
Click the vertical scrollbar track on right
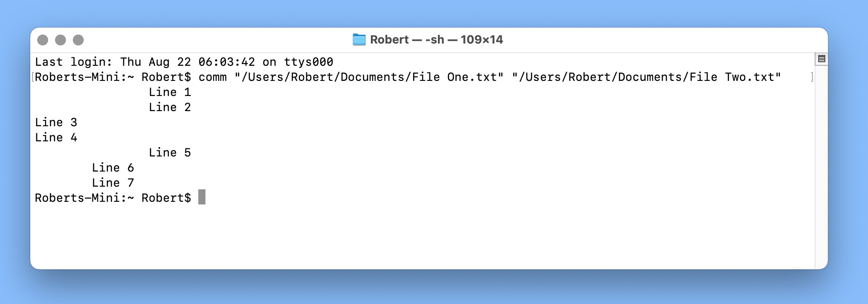pos(821,167)
